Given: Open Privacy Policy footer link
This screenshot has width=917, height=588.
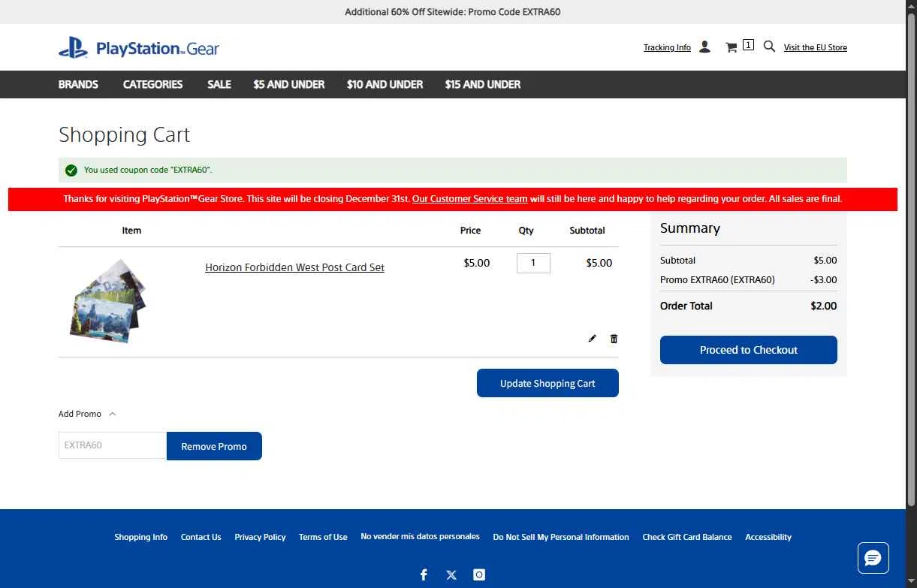Looking at the screenshot, I should pos(260,537).
